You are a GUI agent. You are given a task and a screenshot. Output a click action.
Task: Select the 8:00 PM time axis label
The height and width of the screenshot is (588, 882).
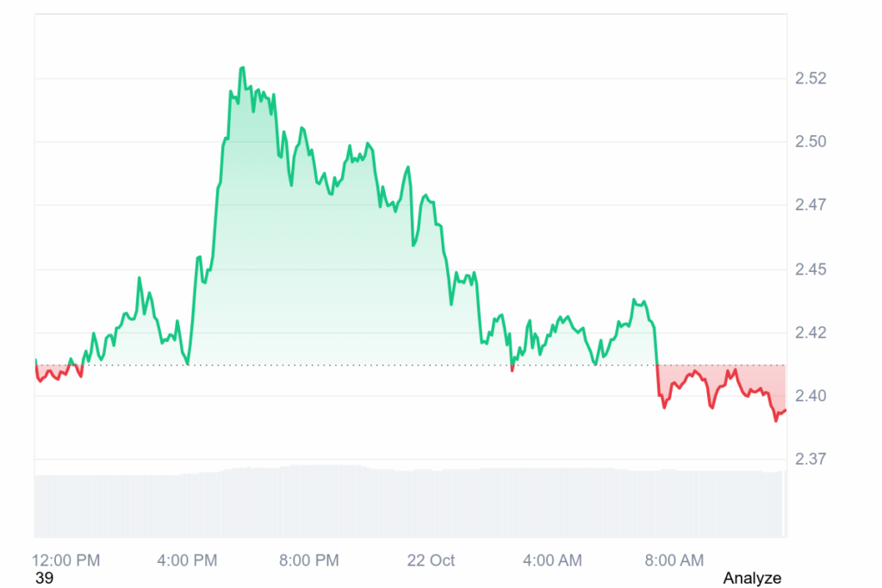coord(308,560)
